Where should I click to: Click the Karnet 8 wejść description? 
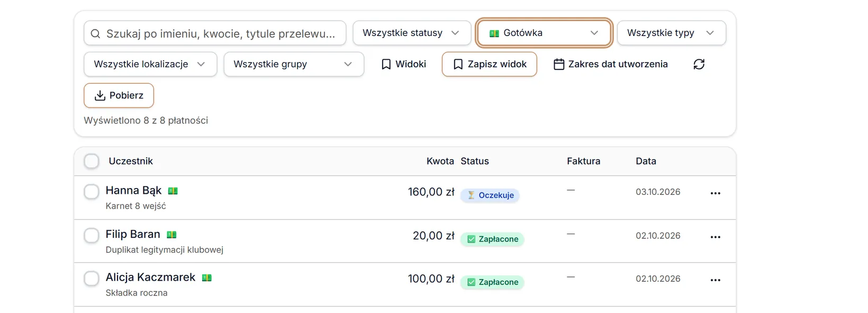[x=135, y=206]
